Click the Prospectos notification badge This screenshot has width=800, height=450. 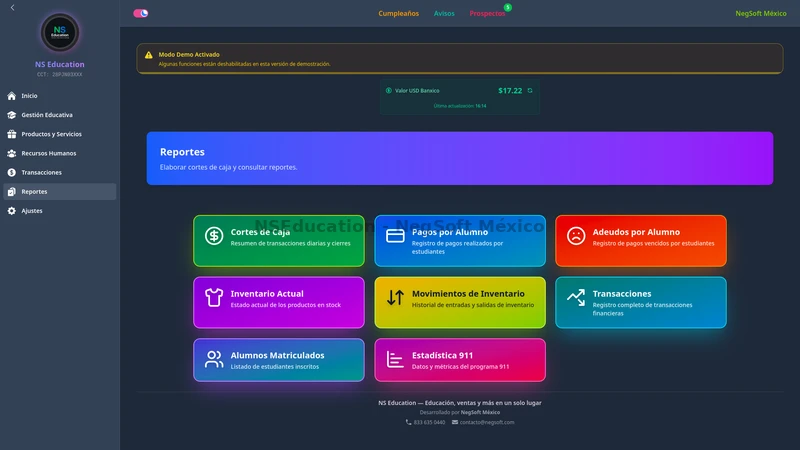coord(508,7)
